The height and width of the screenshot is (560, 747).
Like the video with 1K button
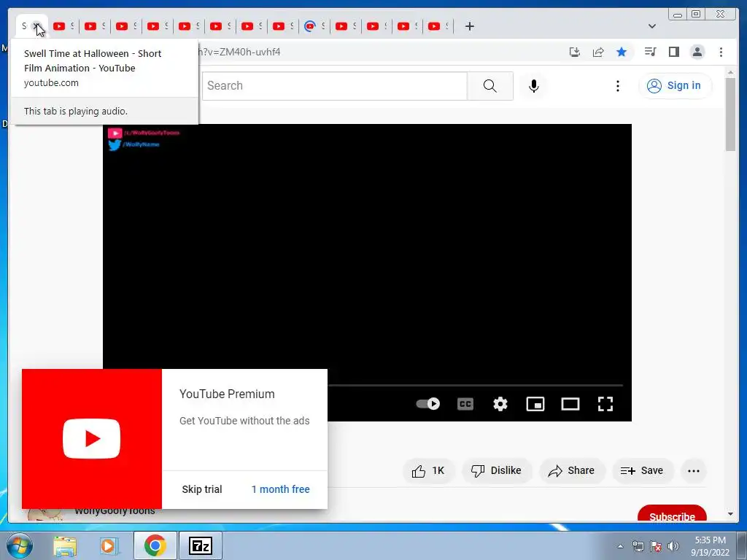click(x=428, y=471)
